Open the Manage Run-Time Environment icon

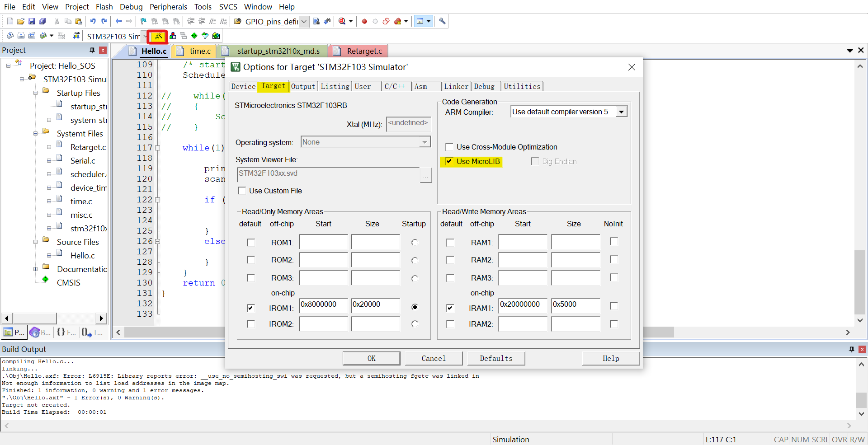coord(194,36)
